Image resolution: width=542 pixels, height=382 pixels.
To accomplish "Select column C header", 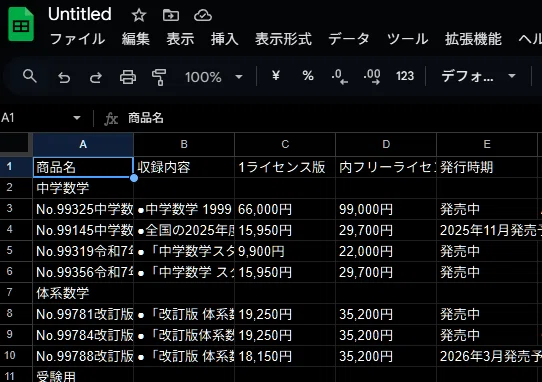I will pyautogui.click(x=285, y=144).
